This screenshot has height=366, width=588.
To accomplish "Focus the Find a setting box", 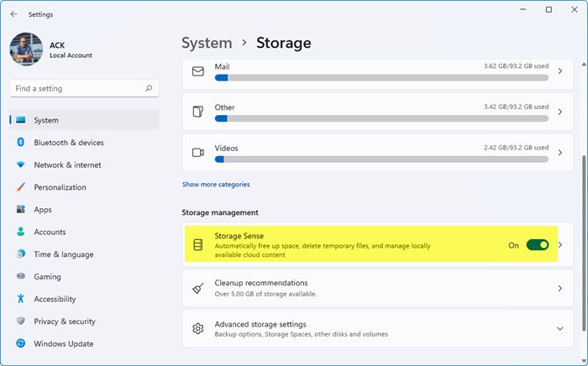I will 84,88.
